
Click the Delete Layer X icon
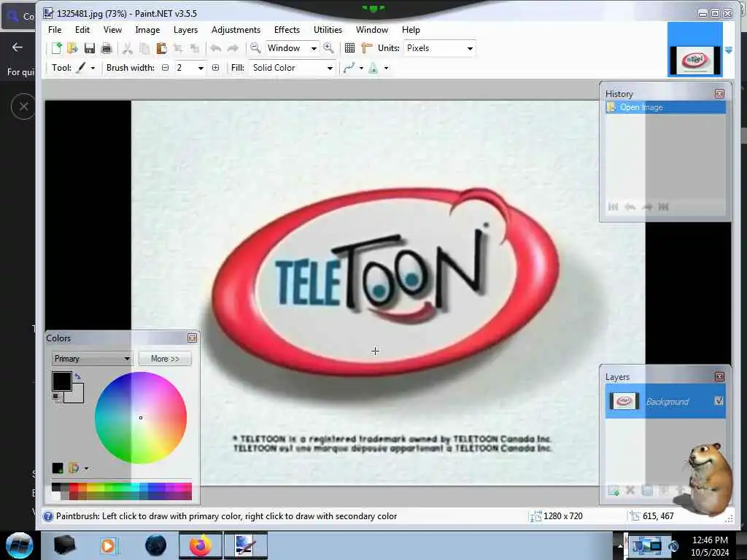click(630, 490)
